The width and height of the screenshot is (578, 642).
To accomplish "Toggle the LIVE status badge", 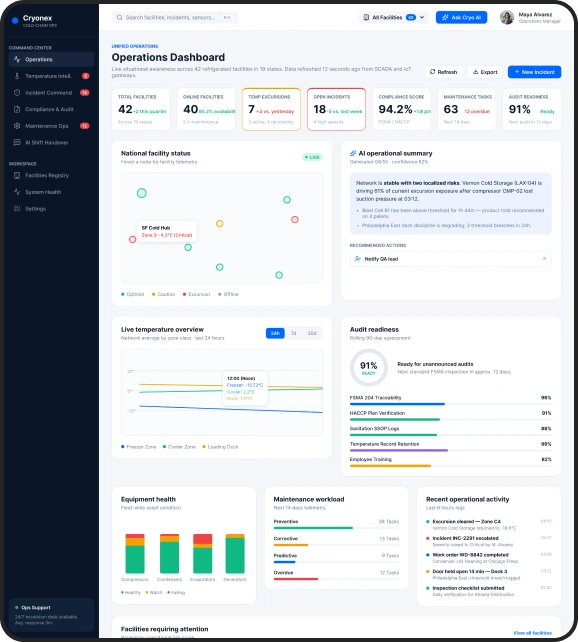I will tap(312, 157).
